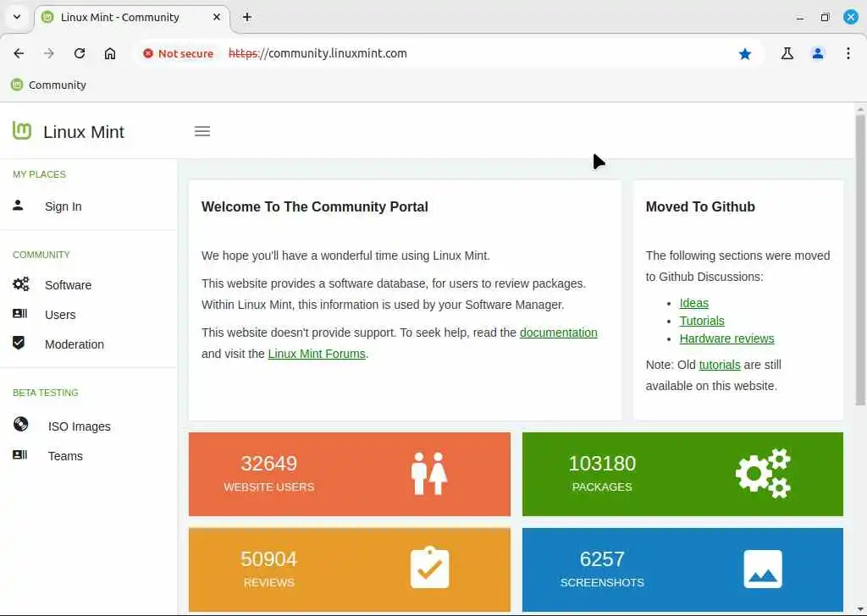Viewport: 867px width, 616px height.
Task: Open Moderation in sidebar
Action: tap(75, 344)
